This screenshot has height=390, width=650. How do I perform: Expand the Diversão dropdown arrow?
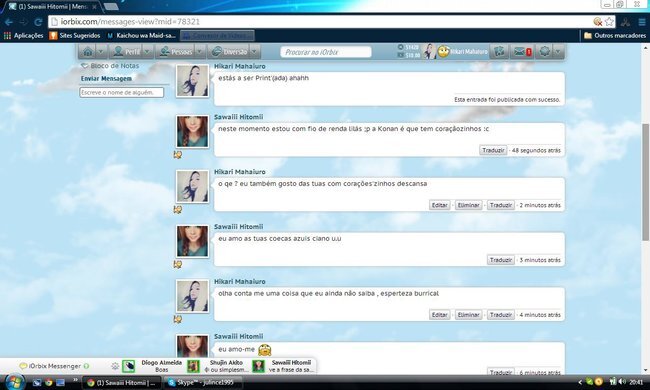click(254, 52)
